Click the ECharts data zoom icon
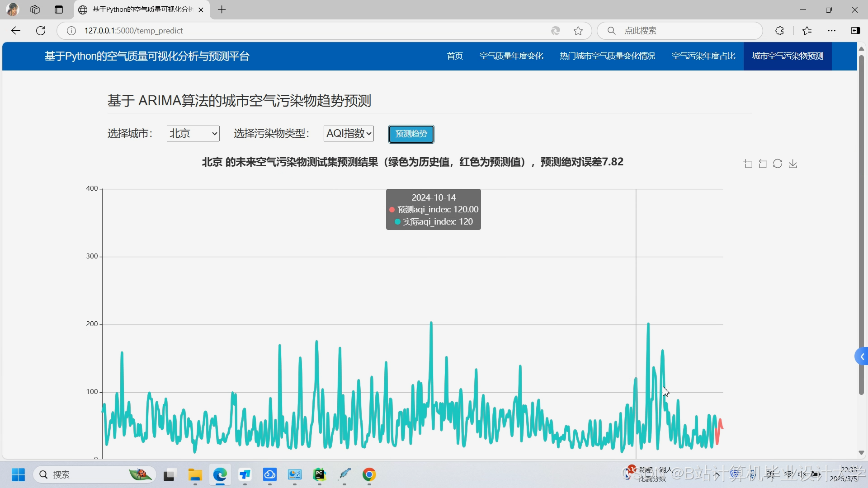 (748, 164)
